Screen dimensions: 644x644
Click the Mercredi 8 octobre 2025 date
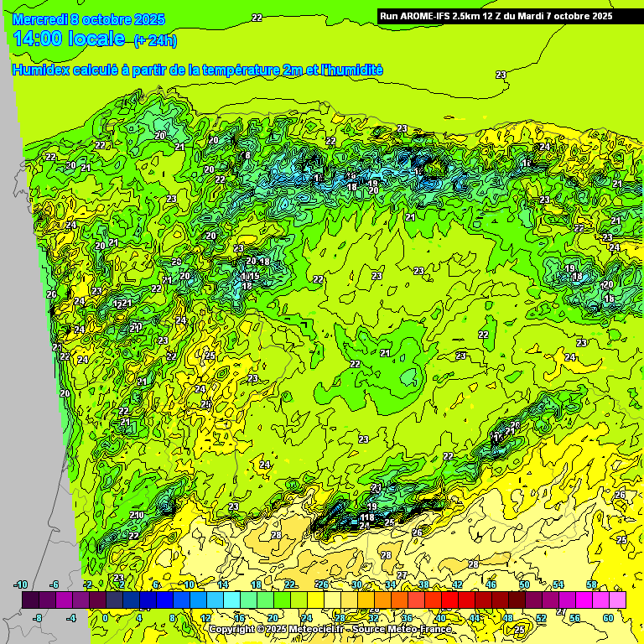(x=89, y=18)
